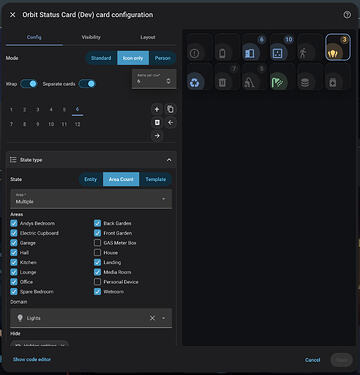Check House area

pyautogui.click(x=97, y=253)
